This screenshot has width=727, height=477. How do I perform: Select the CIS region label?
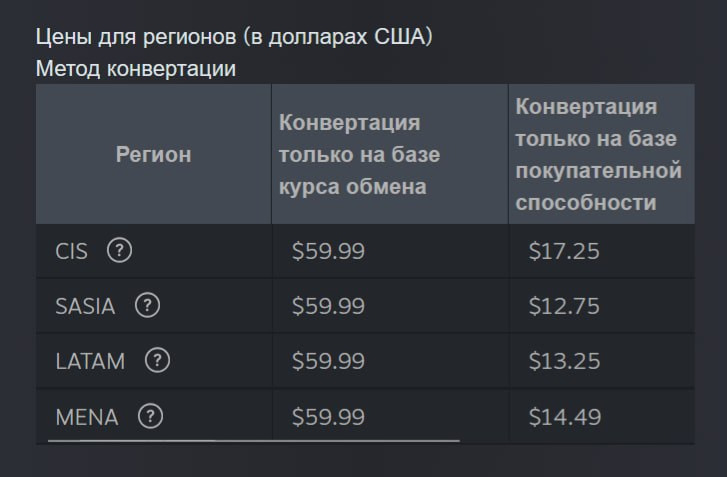[x=72, y=252]
